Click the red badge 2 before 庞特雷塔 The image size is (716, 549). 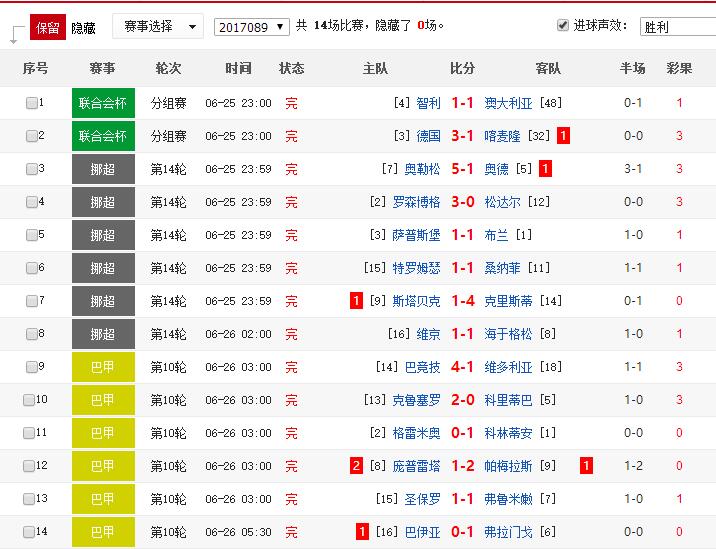[x=356, y=465]
